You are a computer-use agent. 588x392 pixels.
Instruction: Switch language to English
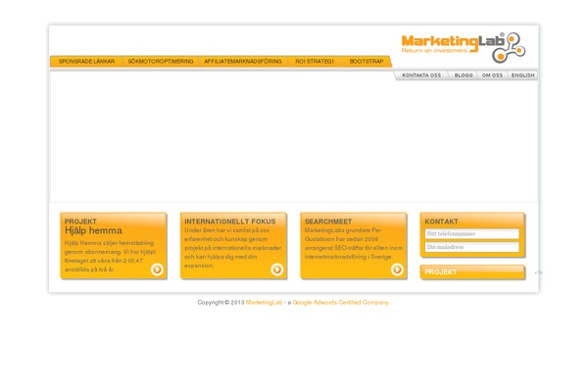coord(522,75)
